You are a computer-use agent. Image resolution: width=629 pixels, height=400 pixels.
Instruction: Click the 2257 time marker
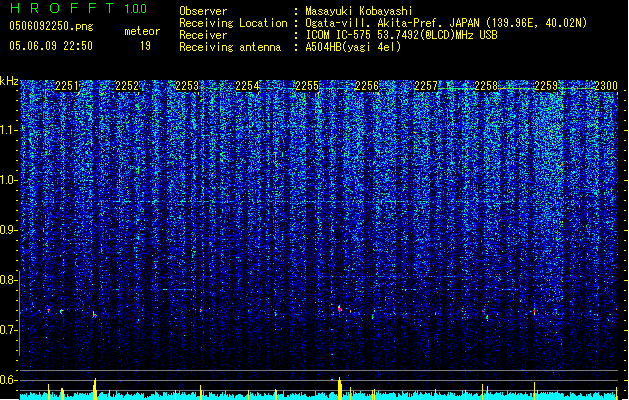[x=426, y=85]
